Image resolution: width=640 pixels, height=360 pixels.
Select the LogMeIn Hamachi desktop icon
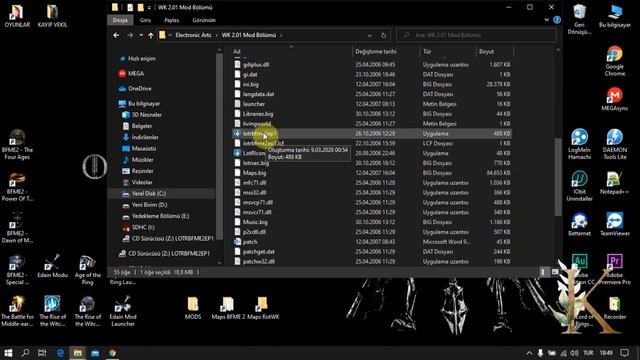point(579,144)
